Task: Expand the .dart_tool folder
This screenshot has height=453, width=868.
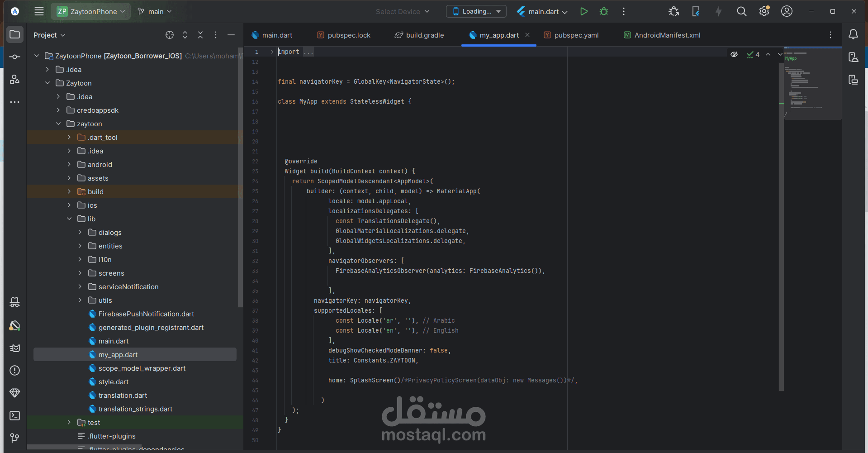Action: [69, 137]
